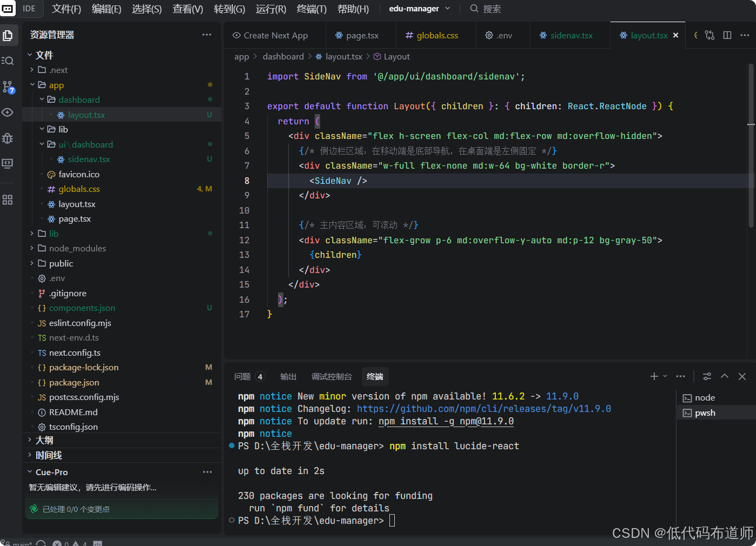
Task: Switch to sidenav.tsx editor tab
Action: click(x=571, y=35)
